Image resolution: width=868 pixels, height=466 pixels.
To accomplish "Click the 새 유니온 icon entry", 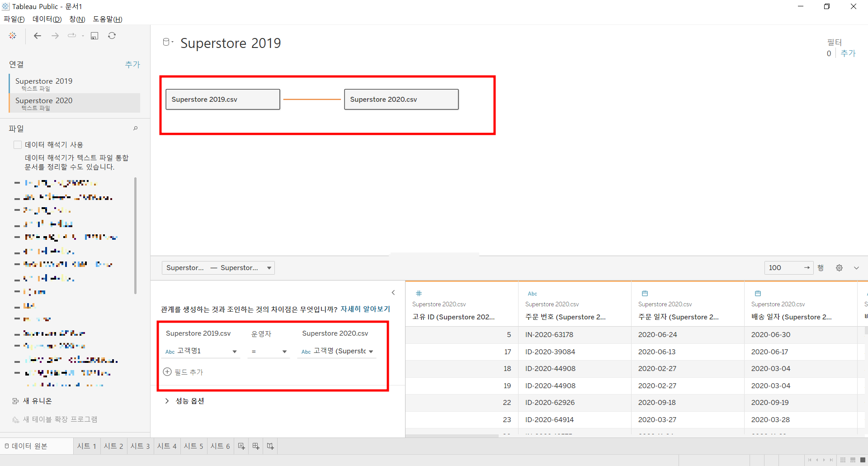I will tap(32, 401).
